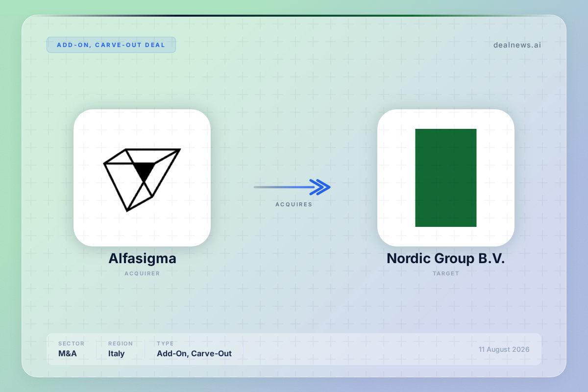This screenshot has height=392, width=588.
Task: Click the ACQUIRES caption under the arrow
Action: (x=294, y=204)
